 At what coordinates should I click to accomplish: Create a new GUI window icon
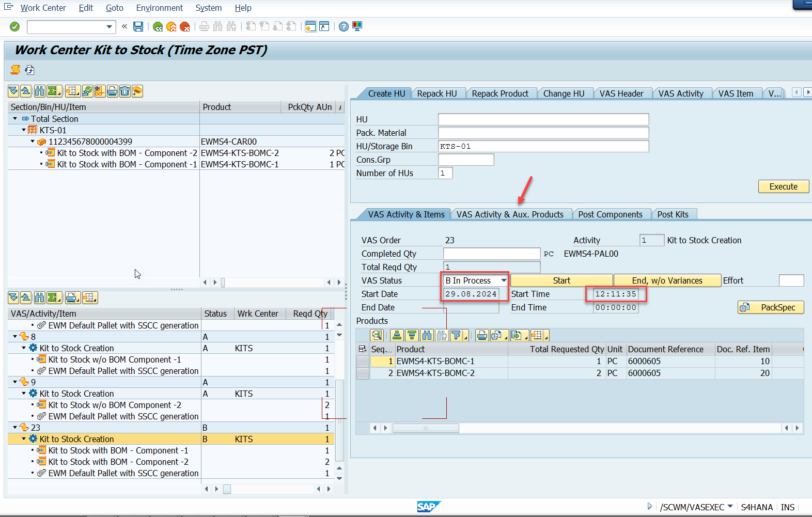click(310, 26)
